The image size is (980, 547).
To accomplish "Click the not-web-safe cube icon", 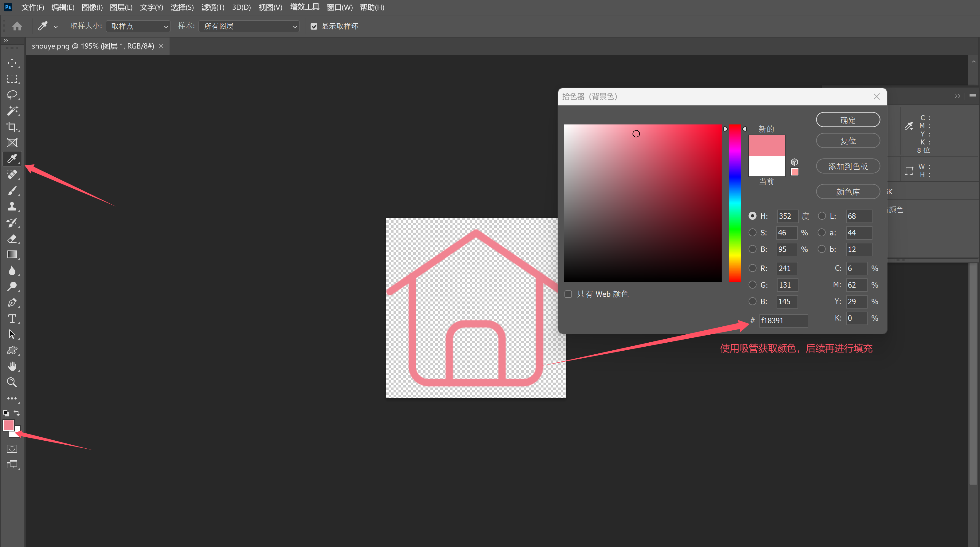I will point(794,162).
